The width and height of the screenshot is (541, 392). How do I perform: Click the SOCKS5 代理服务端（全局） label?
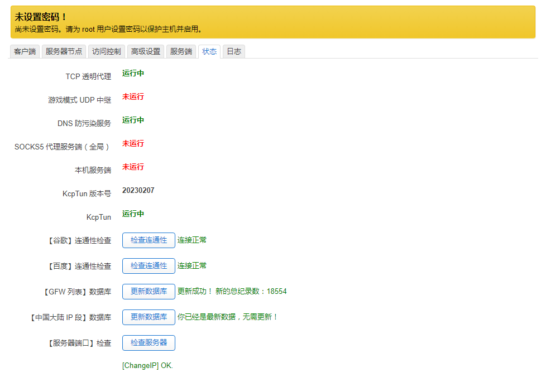point(63,147)
